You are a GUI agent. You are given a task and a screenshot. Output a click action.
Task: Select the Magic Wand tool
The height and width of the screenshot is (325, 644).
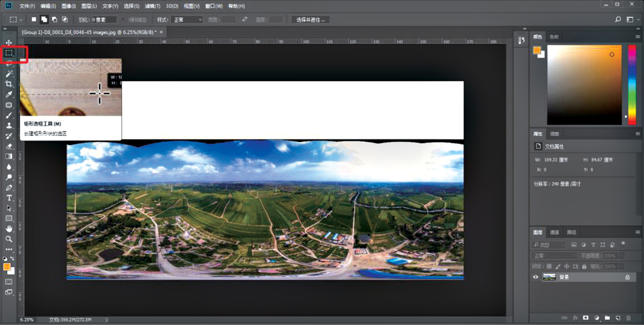click(x=9, y=74)
